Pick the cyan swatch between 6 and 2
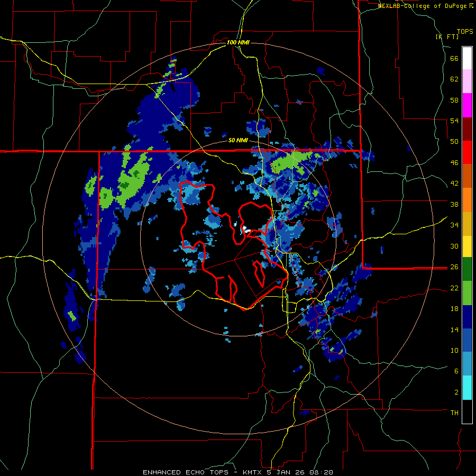Image resolution: width=476 pixels, height=476 pixels. click(x=467, y=388)
